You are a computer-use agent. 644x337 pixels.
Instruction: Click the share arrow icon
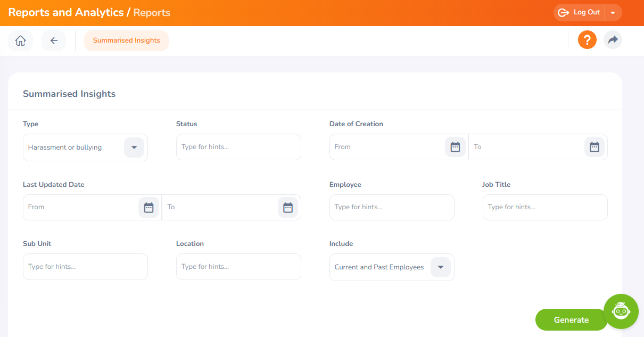click(x=613, y=40)
